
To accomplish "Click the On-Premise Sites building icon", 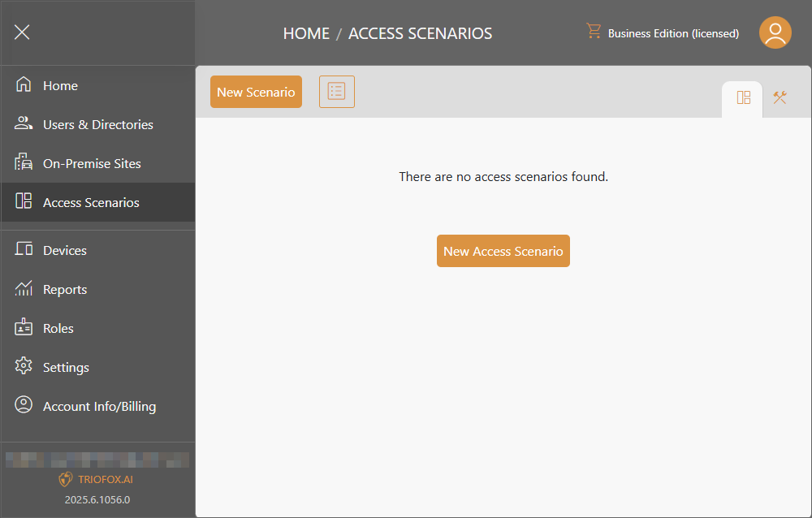I will (24, 162).
